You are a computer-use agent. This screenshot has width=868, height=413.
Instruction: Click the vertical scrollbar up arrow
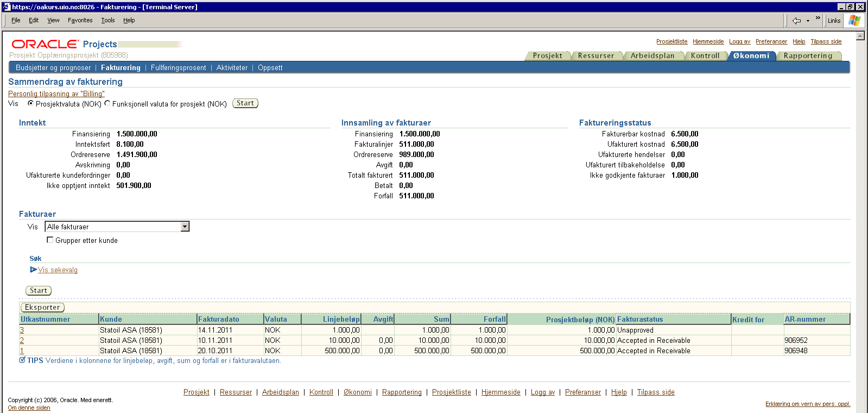point(860,36)
